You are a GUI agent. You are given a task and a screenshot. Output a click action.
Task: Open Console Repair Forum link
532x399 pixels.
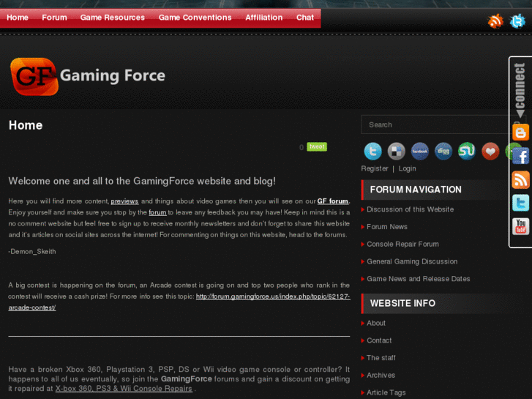pyautogui.click(x=402, y=244)
